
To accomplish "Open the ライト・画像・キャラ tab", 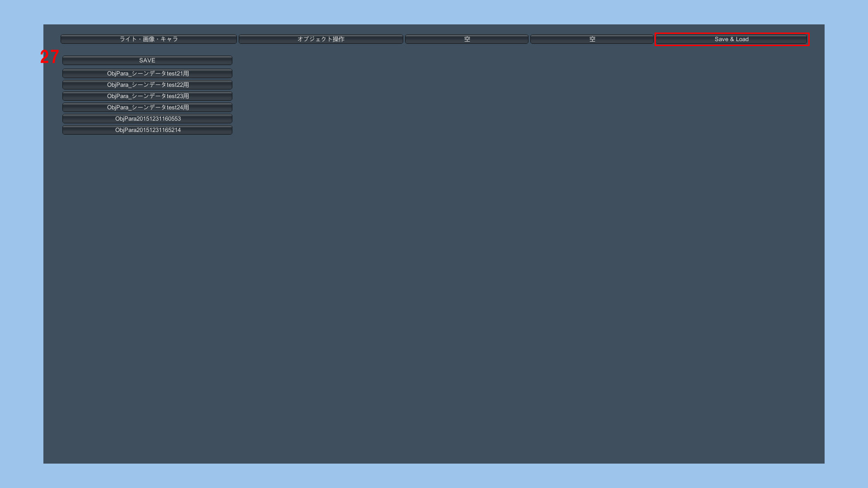I will click(149, 39).
